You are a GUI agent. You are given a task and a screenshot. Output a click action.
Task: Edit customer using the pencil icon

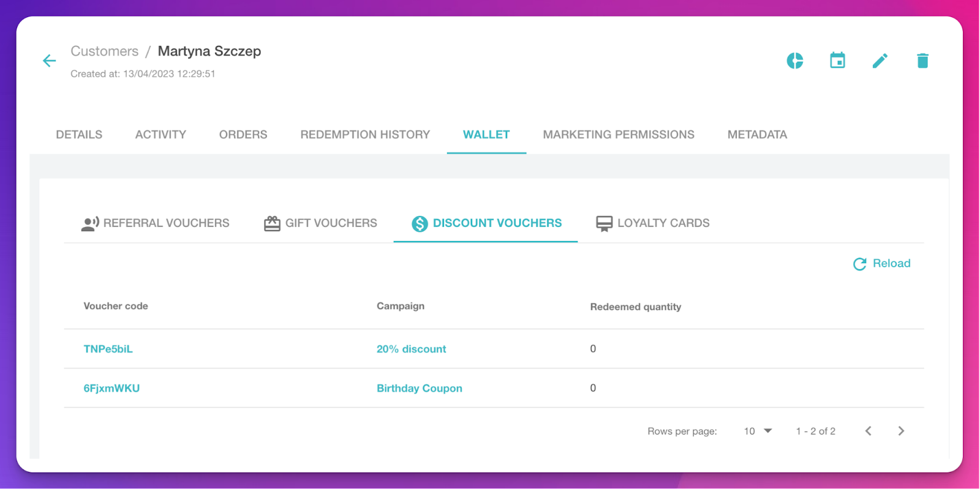tap(880, 61)
